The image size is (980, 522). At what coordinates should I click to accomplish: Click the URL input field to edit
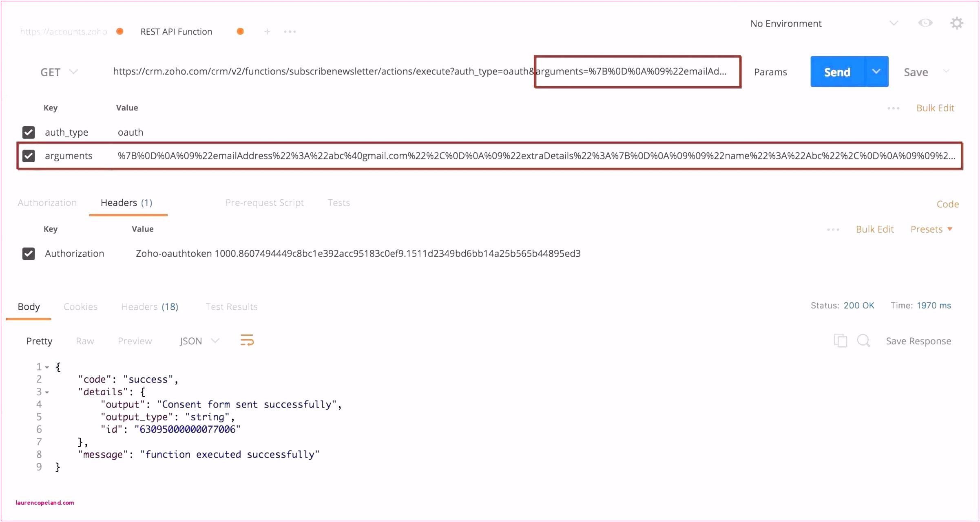coord(420,72)
